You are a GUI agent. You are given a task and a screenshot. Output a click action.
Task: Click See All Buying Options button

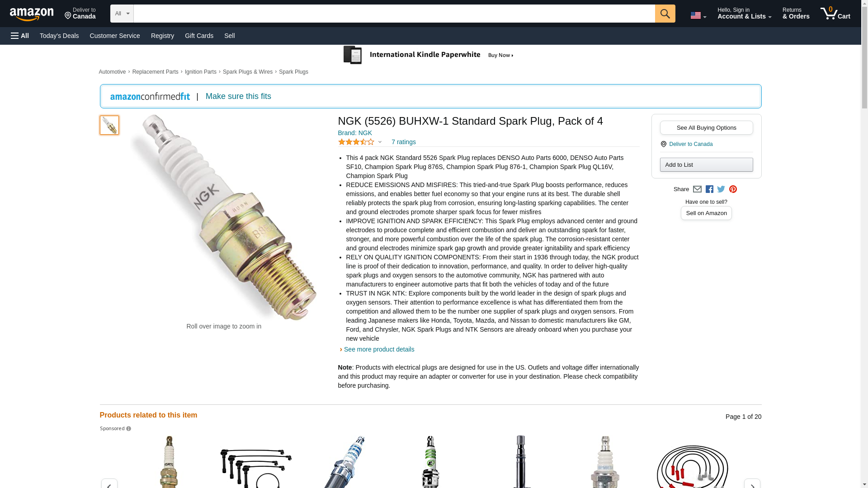(x=706, y=128)
